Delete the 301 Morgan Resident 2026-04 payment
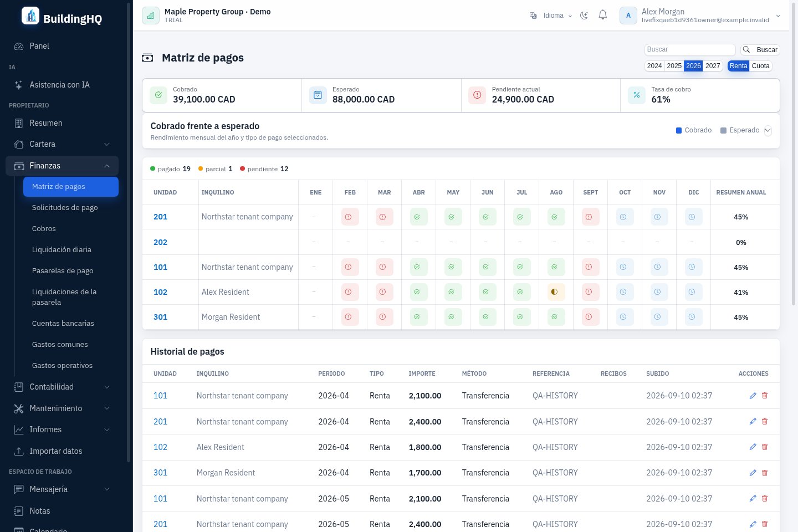This screenshot has height=532, width=798. click(x=765, y=473)
